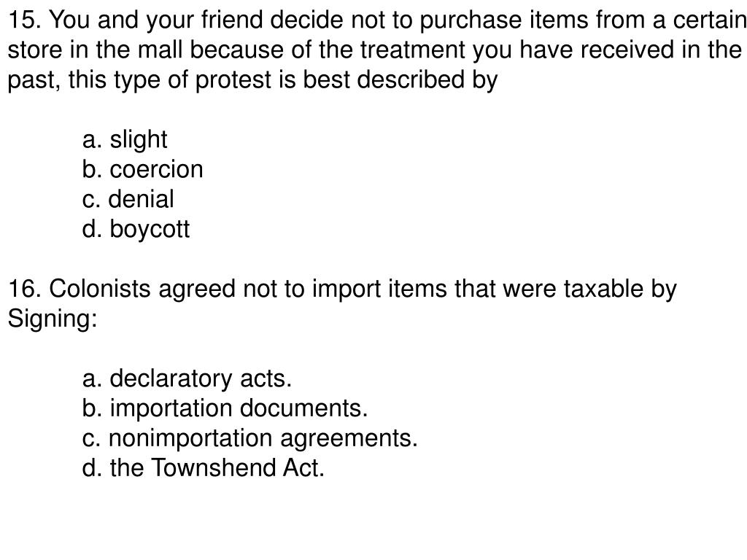This screenshot has width=747, height=560.
Task: Pick answer c. nonimportation agreements
Action: [249, 438]
